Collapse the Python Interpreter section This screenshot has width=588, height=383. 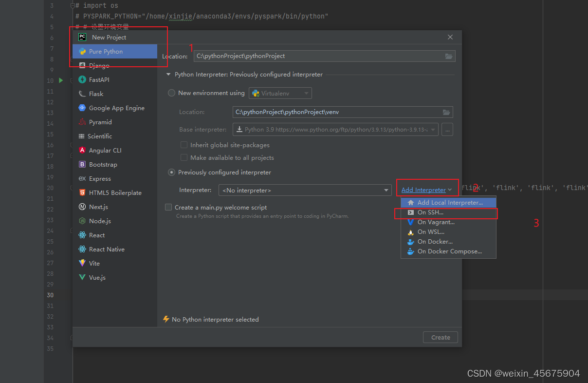(x=168, y=75)
